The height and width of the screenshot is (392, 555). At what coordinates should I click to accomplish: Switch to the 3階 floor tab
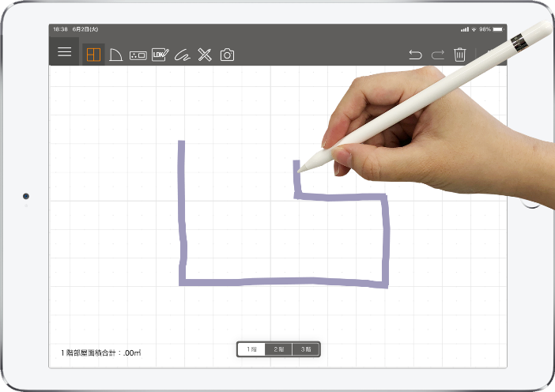(x=306, y=349)
